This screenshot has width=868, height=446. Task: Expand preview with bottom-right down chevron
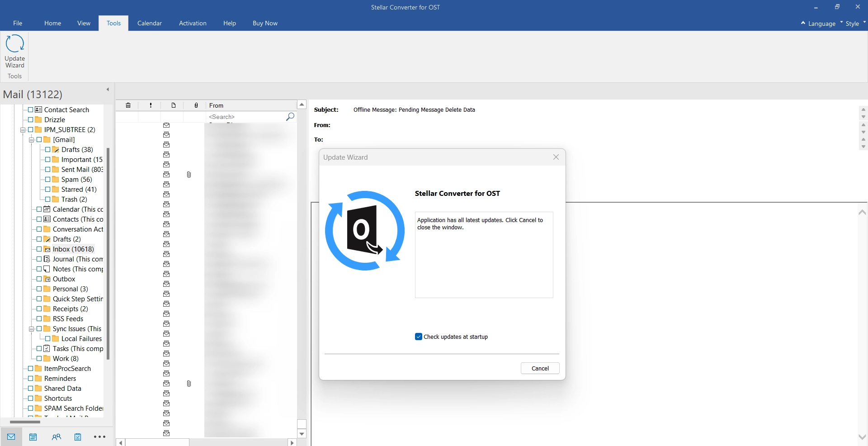862,437
